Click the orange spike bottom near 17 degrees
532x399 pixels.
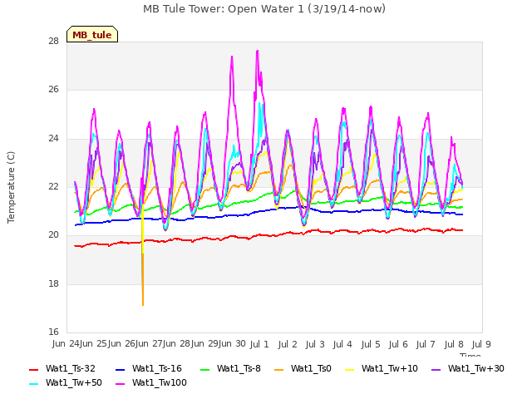[143, 304]
